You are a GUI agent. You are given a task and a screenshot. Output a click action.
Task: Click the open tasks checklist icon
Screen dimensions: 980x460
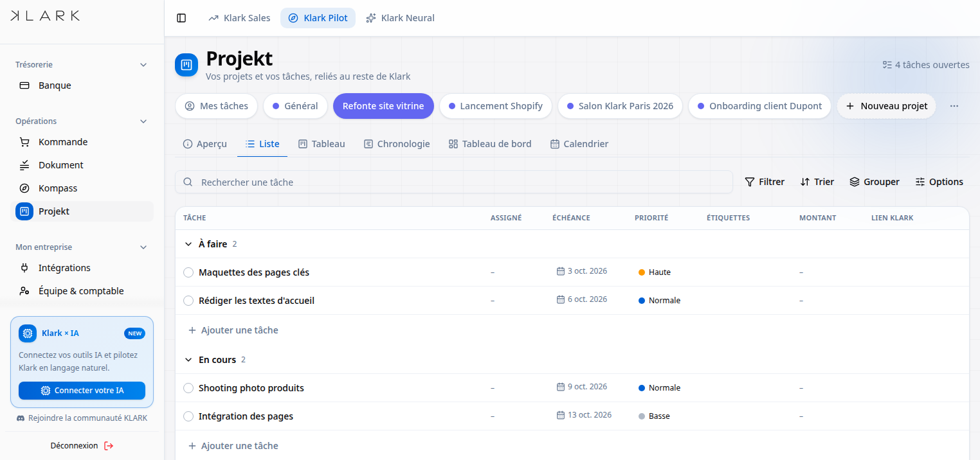(x=887, y=65)
